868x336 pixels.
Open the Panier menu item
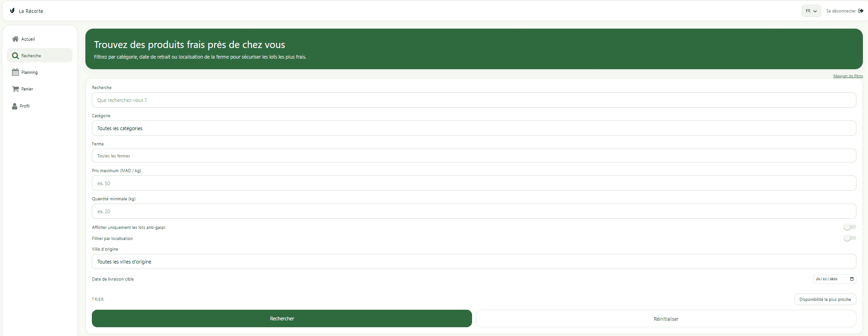coord(27,89)
